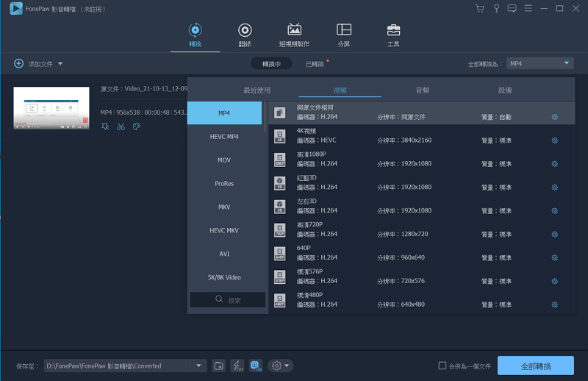Image resolution: width=588 pixels, height=381 pixels.
Task: Open settings gear for 標清576P preset
Action: 555,281
